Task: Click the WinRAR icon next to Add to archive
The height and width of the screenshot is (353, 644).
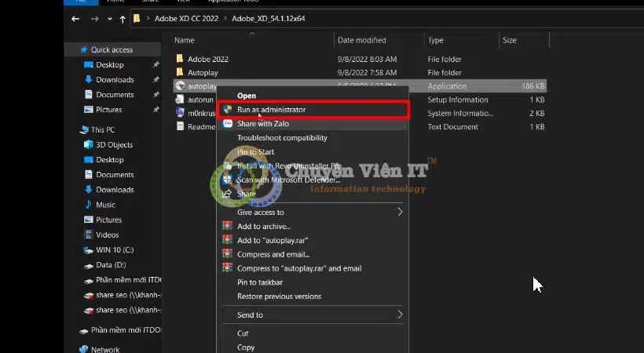Action: [228, 227]
